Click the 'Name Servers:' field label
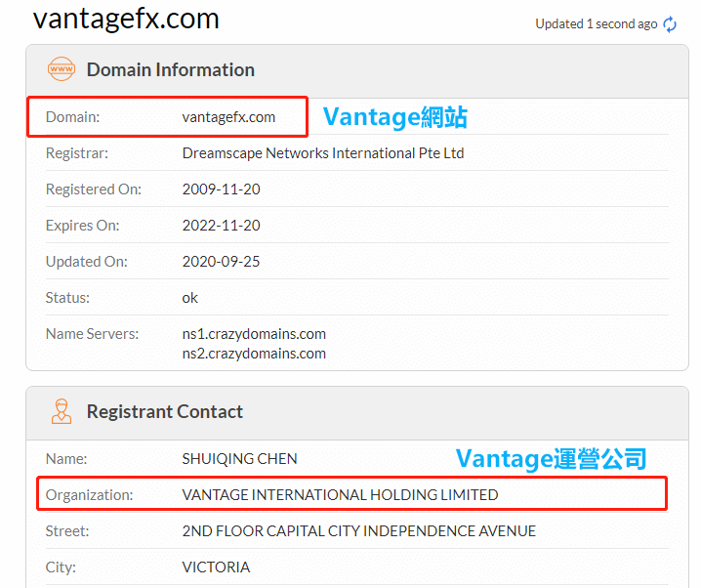The height and width of the screenshot is (588, 701). click(92, 334)
